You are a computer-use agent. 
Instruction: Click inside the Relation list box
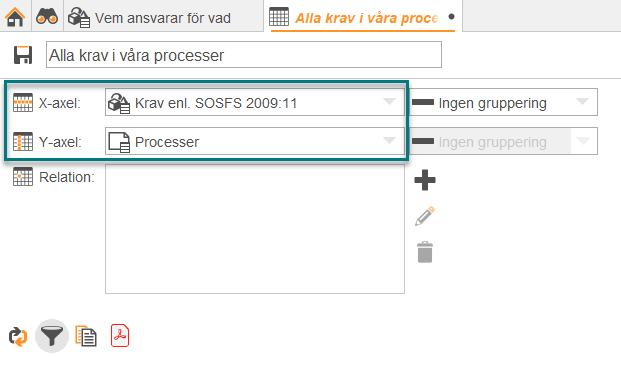coord(255,229)
